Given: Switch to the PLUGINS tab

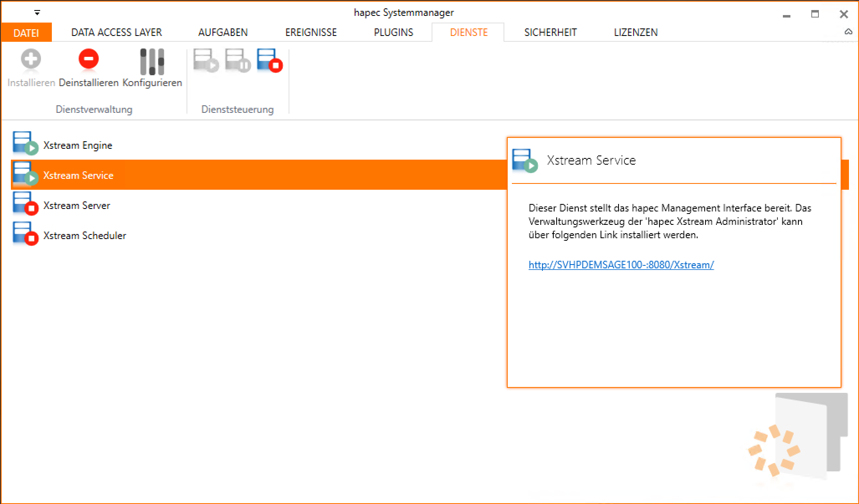Looking at the screenshot, I should point(393,33).
